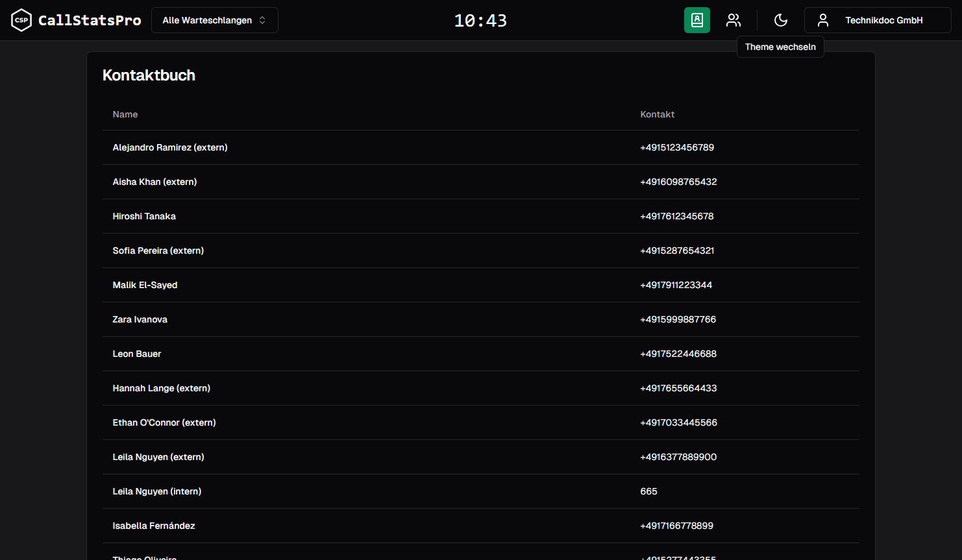Image resolution: width=962 pixels, height=560 pixels.
Task: Click the 10:43 clock display
Action: tap(480, 21)
